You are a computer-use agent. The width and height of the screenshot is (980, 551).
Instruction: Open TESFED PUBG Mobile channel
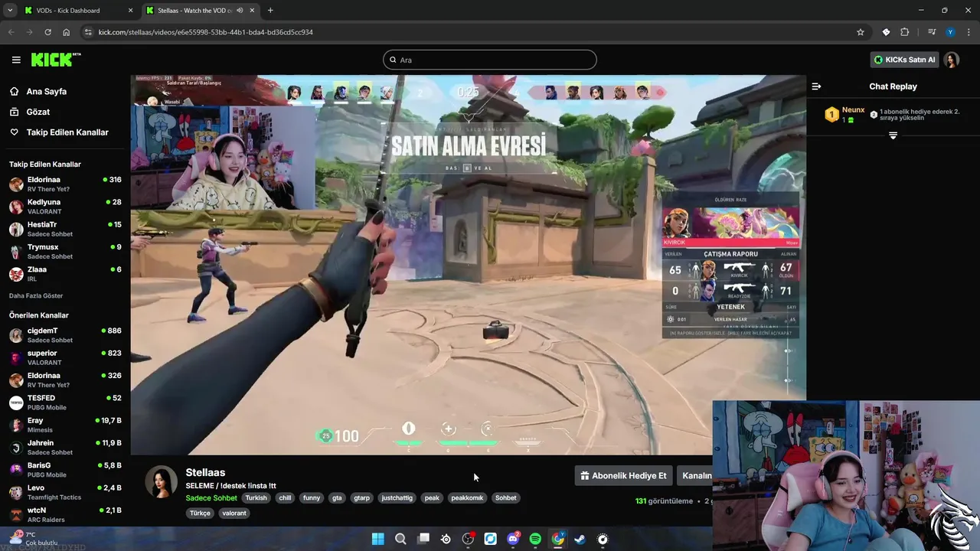[x=65, y=403]
